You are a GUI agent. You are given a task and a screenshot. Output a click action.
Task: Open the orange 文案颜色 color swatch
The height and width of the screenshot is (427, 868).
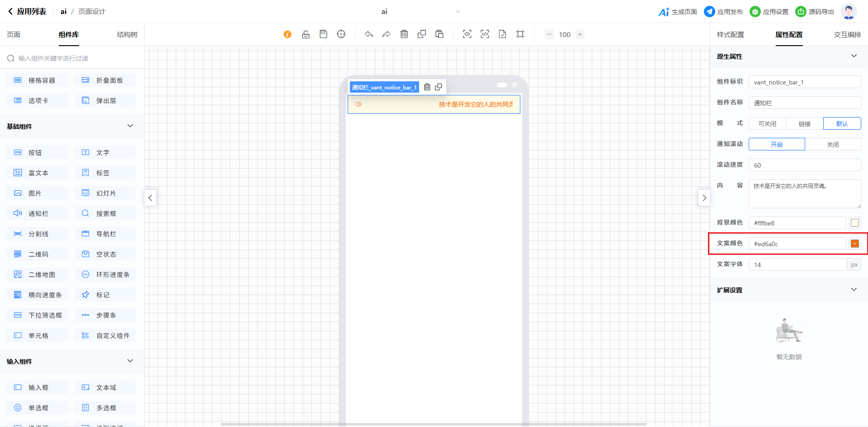[854, 244]
